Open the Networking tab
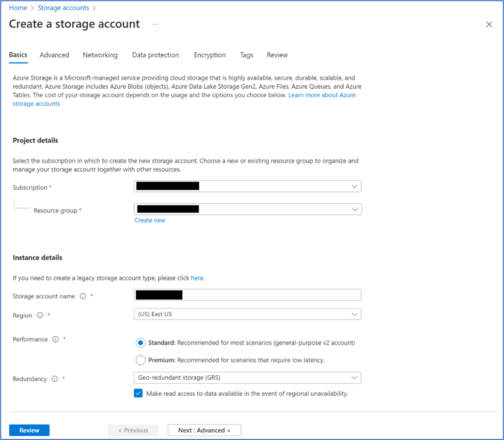Image resolution: width=504 pixels, height=440 pixels. click(100, 55)
